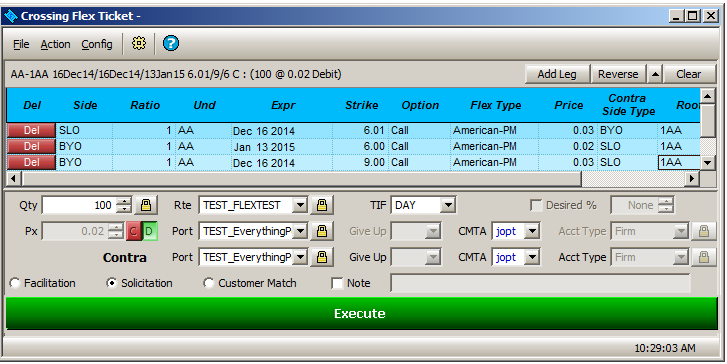
Task: Click the greyed lock beside the upper Acct Type
Action: [704, 231]
